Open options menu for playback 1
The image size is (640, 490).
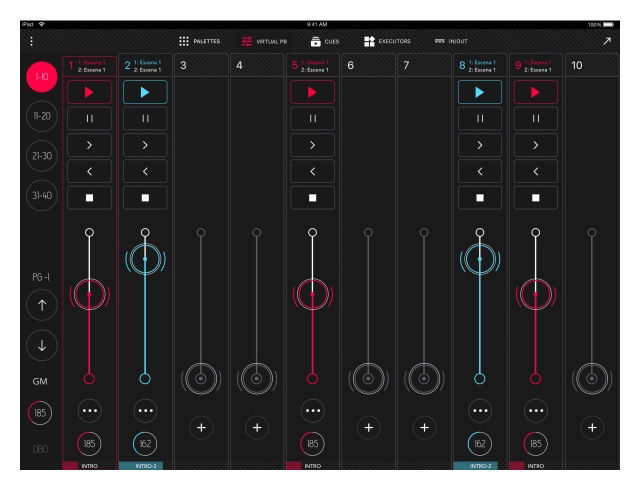[x=89, y=410]
